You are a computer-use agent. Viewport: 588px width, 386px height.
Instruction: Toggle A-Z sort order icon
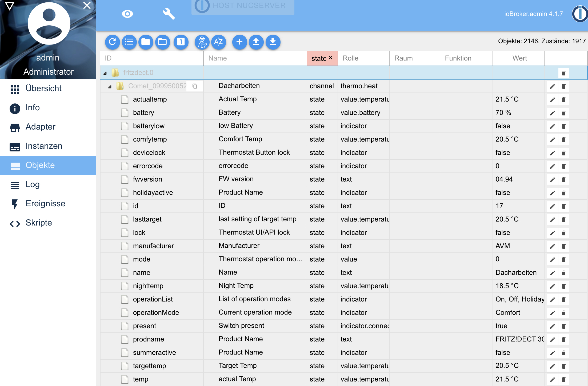219,42
